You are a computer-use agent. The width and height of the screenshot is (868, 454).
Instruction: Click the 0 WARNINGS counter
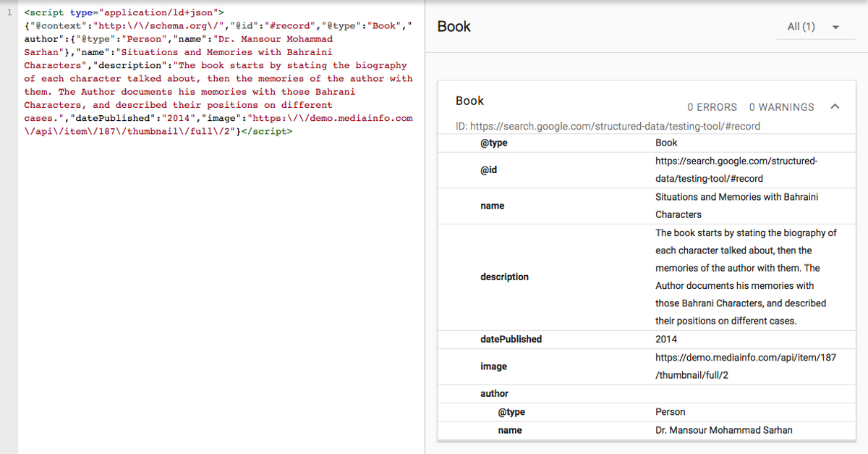coord(781,106)
